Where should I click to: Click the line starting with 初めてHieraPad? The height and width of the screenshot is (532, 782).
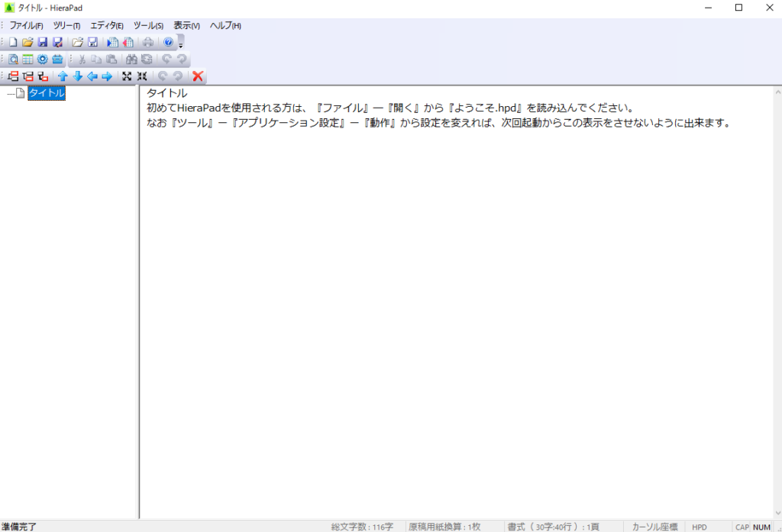pos(390,108)
